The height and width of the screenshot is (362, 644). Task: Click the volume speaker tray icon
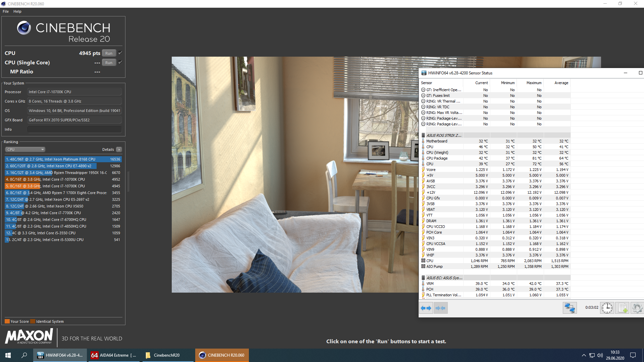[600, 355]
